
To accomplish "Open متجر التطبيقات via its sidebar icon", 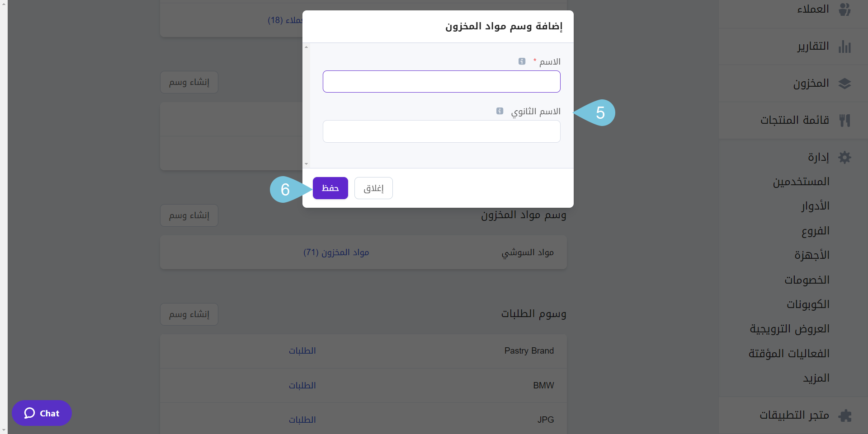I will pos(845,415).
